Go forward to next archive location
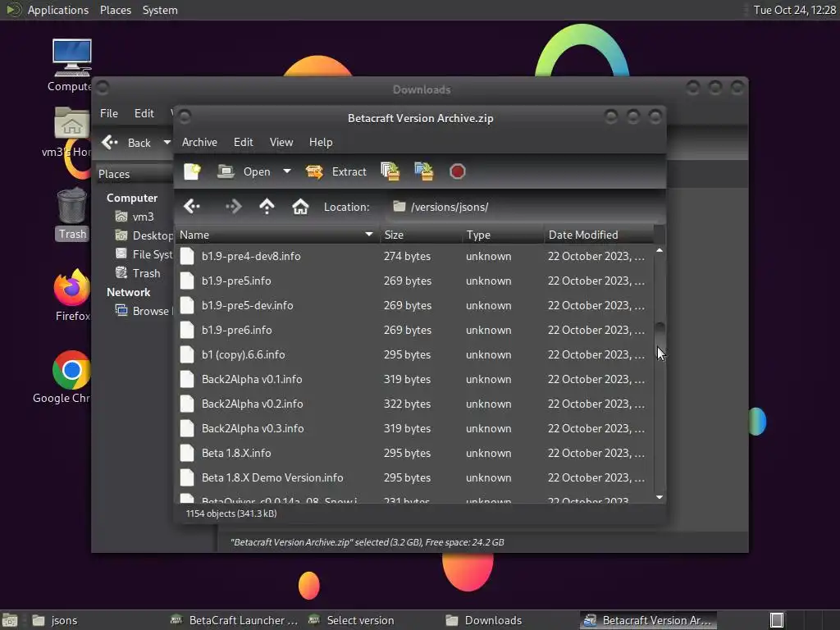 (x=234, y=206)
